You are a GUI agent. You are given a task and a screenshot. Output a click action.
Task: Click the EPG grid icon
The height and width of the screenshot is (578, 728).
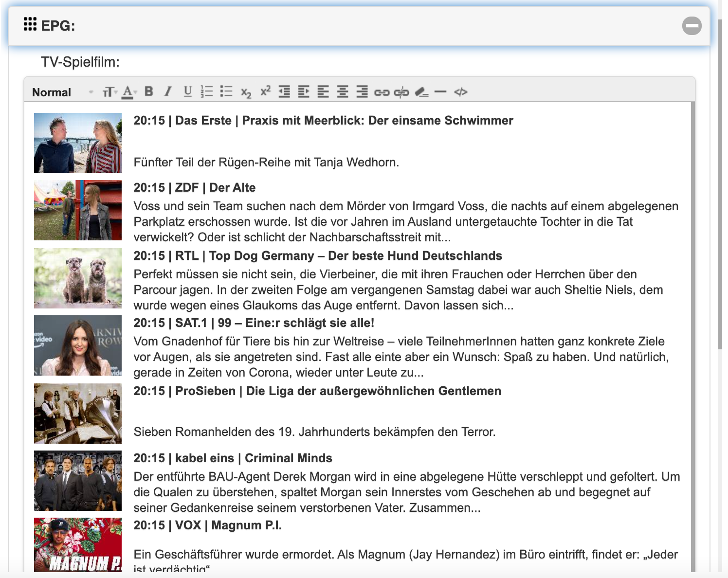coord(30,24)
